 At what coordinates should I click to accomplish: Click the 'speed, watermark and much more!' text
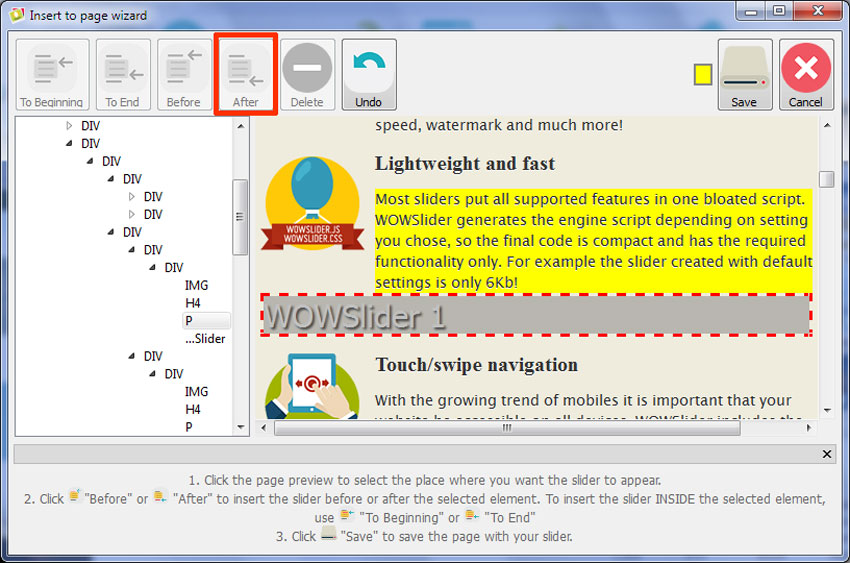click(499, 125)
